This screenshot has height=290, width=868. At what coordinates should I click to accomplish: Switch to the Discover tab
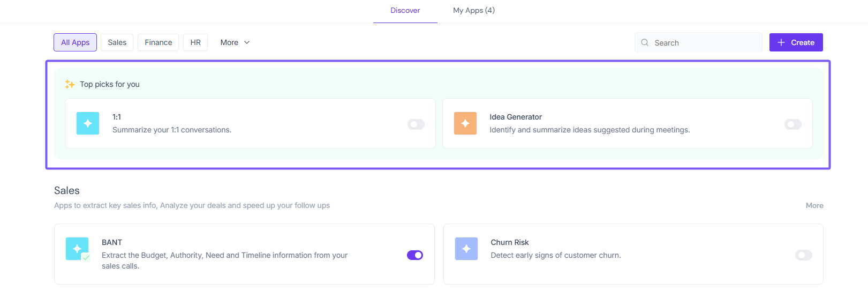click(405, 10)
